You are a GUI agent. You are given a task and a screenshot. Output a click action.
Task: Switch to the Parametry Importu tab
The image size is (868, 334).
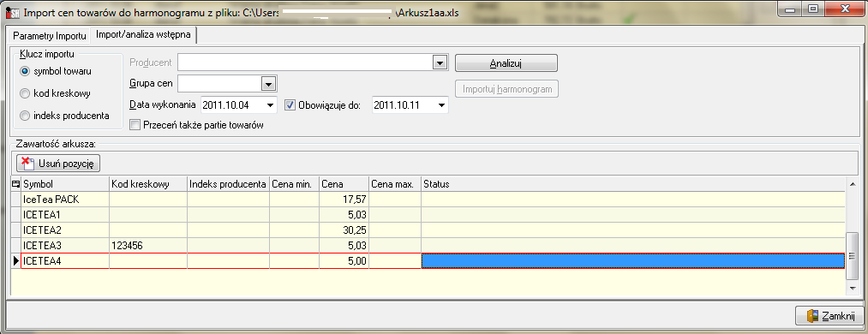coord(50,36)
